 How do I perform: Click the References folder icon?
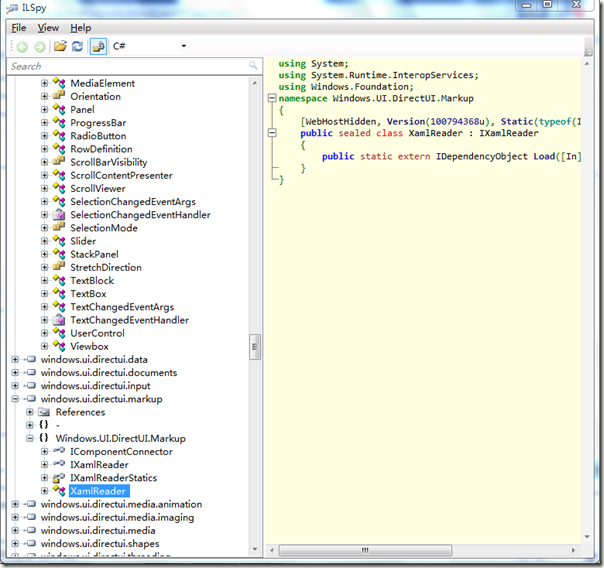[44, 412]
